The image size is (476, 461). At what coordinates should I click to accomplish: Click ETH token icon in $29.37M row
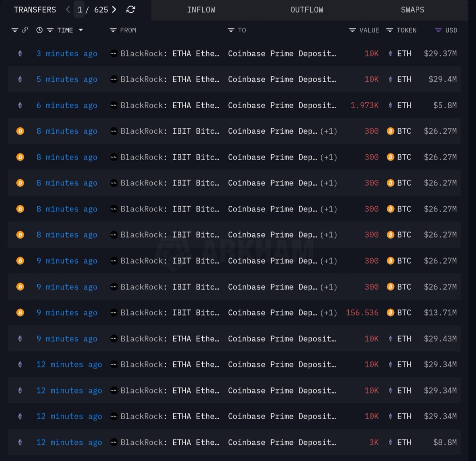coord(390,54)
